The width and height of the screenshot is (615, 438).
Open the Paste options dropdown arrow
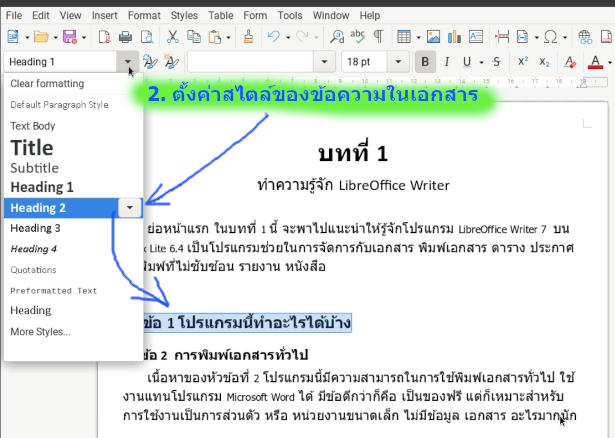point(228,37)
